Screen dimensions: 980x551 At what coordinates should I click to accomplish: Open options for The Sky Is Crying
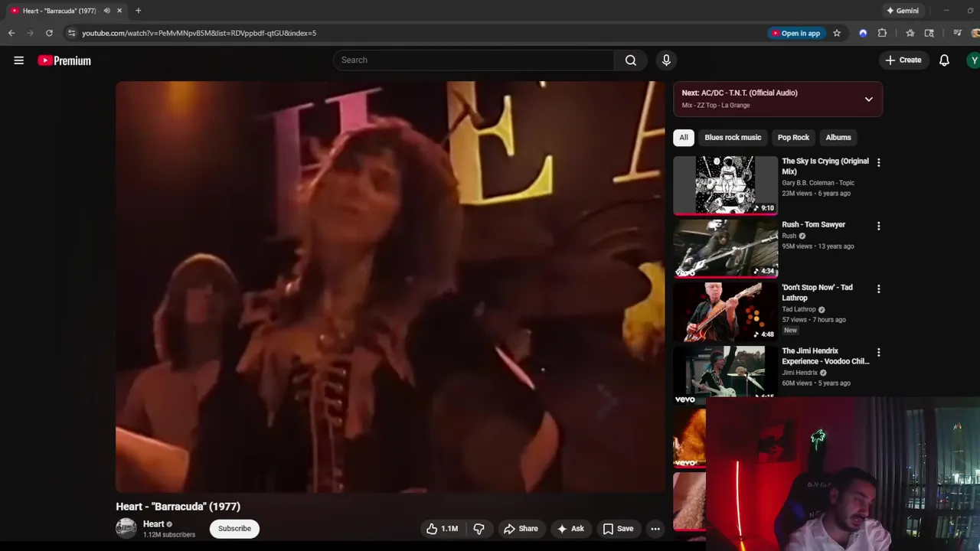[x=878, y=162]
